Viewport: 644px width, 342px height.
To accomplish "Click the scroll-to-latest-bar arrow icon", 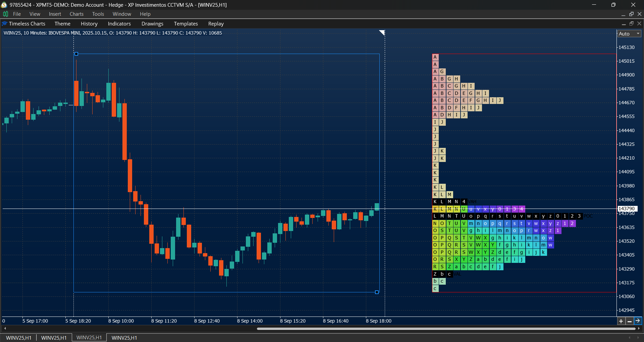I will (638, 321).
